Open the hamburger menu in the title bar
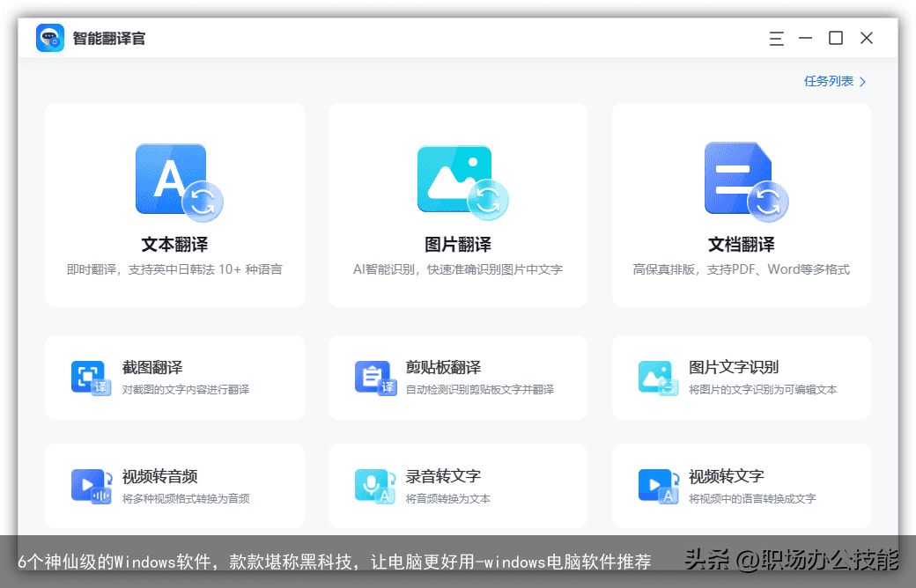The height and width of the screenshot is (588, 916). click(776, 38)
